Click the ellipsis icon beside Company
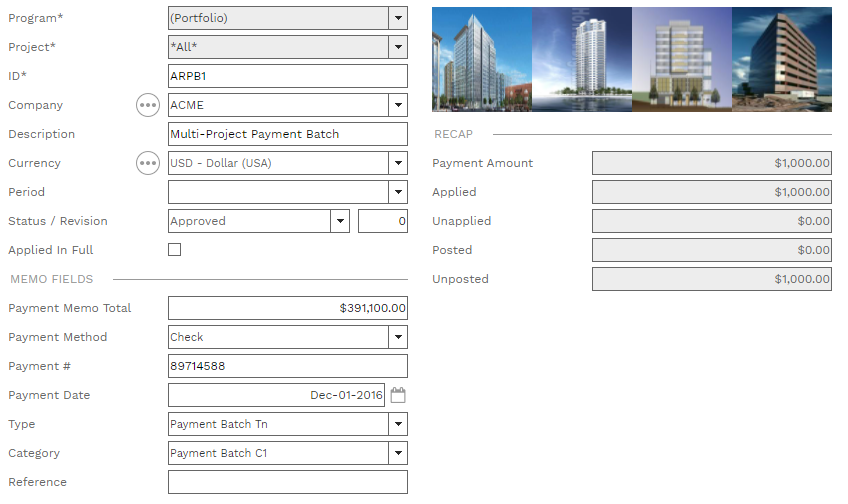Image resolution: width=848 pixels, height=504 pixels. point(148,105)
